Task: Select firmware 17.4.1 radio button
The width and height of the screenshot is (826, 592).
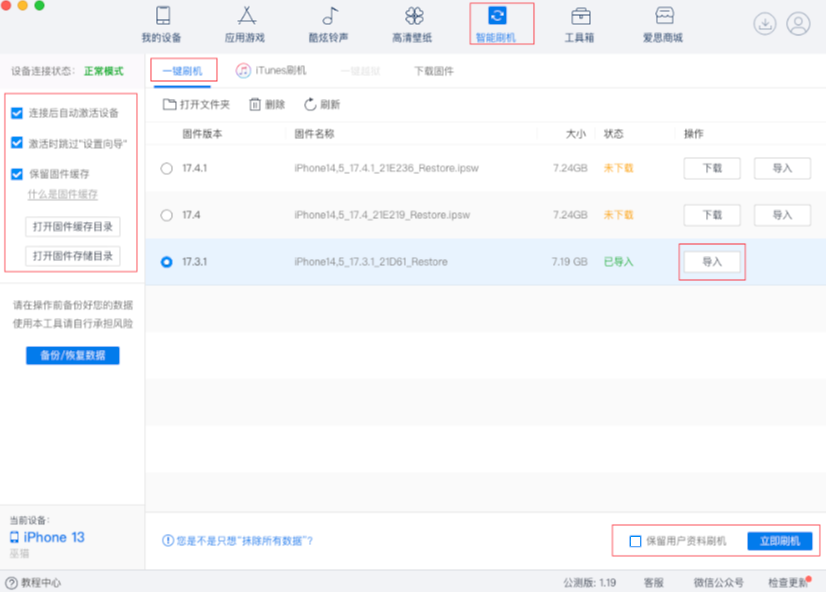Action: [x=166, y=168]
